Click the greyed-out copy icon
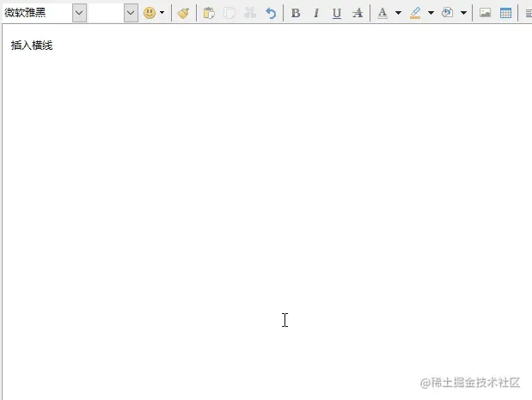 pos(229,13)
